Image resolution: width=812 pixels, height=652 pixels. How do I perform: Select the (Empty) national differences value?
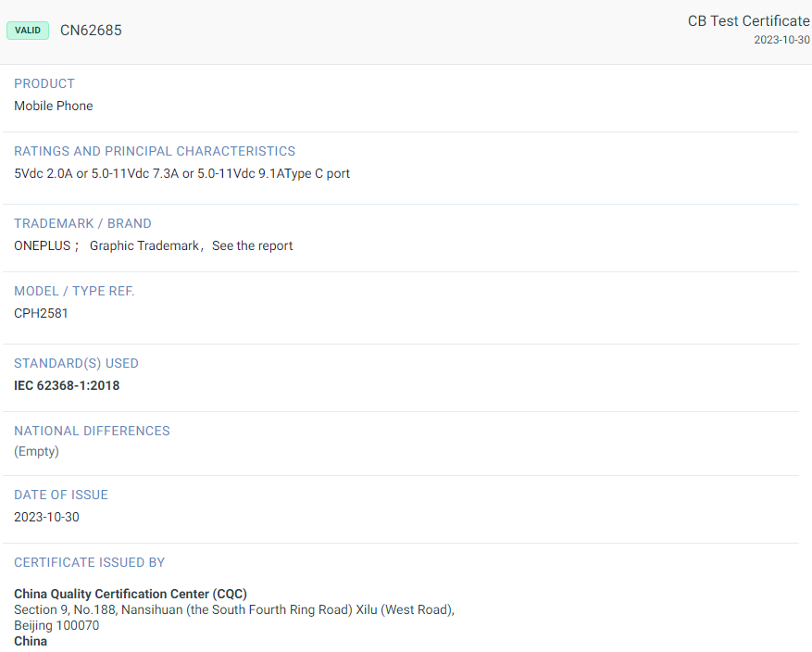pos(36,451)
